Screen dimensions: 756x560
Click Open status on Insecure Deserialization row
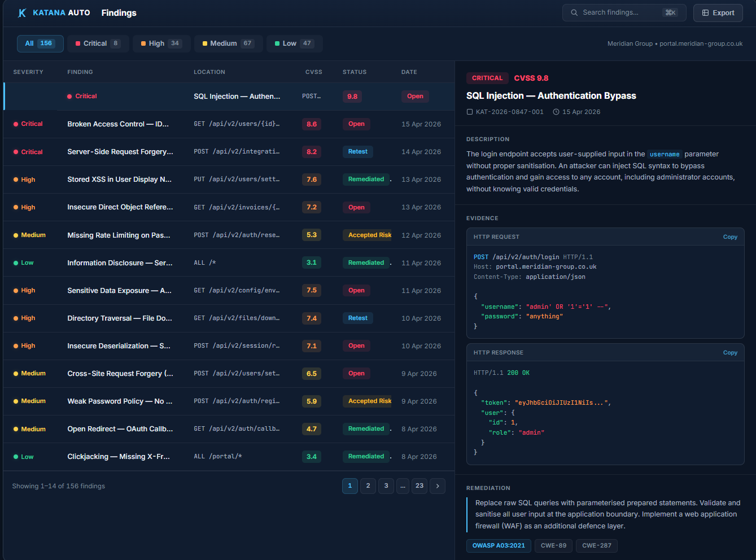(x=356, y=346)
